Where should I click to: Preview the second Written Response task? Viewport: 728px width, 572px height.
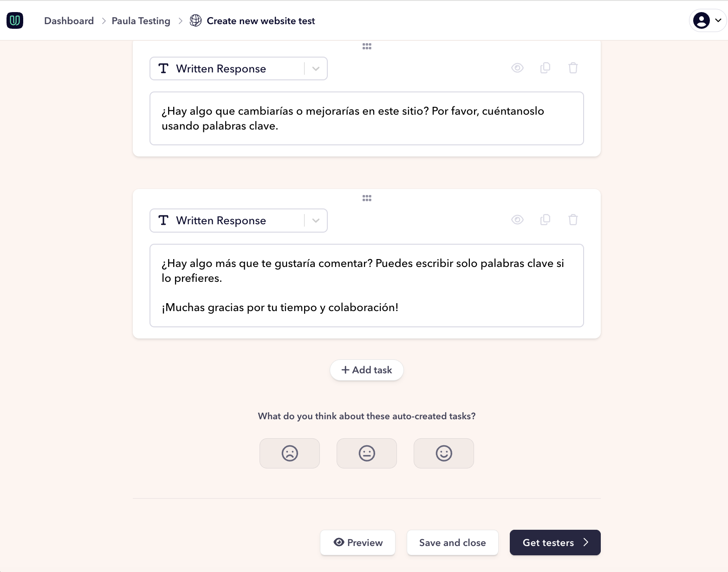517,220
